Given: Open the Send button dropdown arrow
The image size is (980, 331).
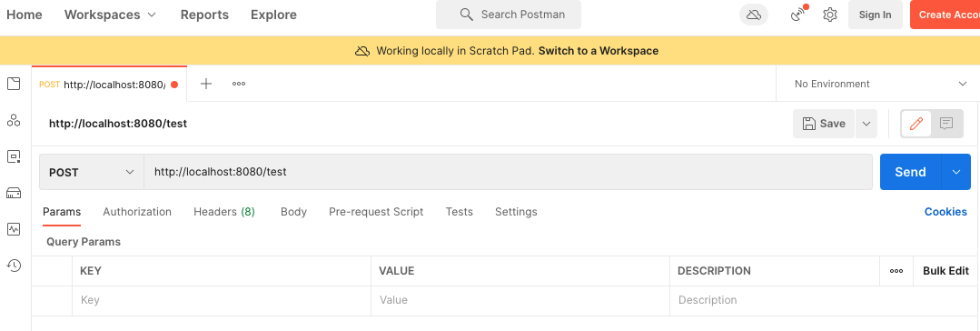Looking at the screenshot, I should click(x=956, y=172).
